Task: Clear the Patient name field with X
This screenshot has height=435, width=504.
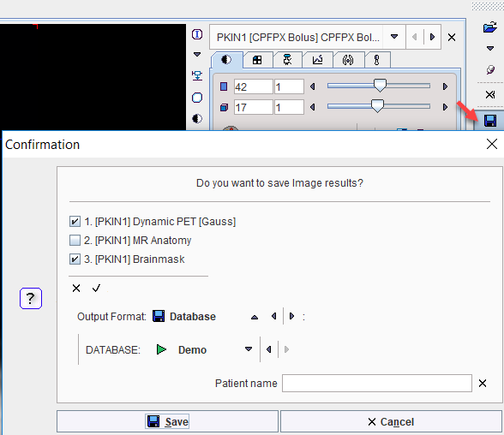Action: 482,383
